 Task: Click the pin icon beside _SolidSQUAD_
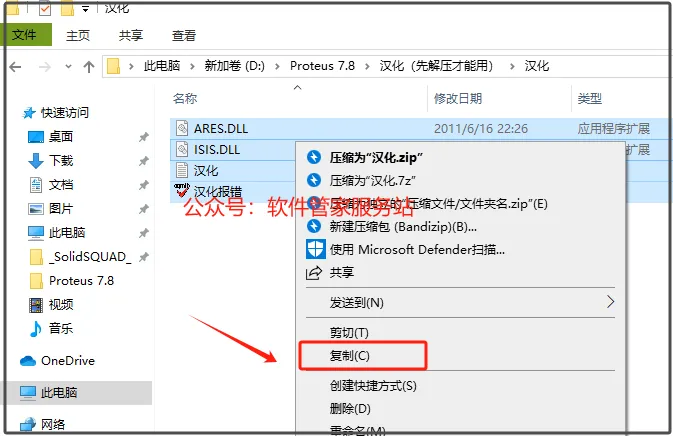(x=143, y=257)
